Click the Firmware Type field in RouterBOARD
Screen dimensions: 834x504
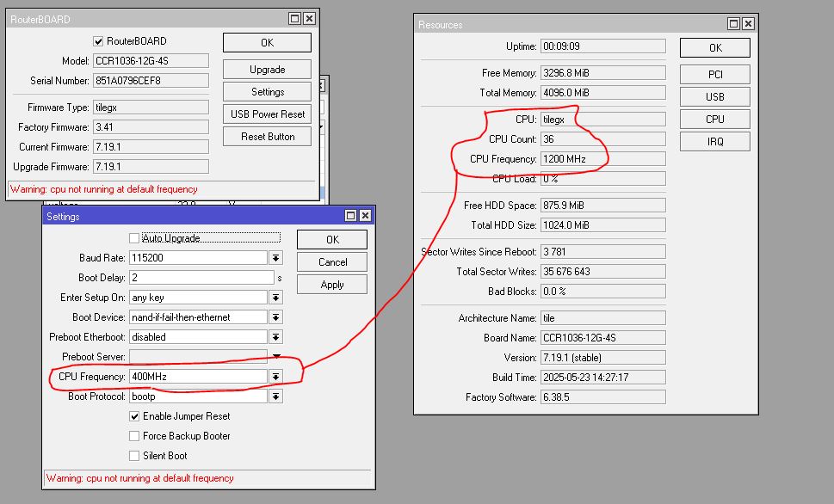click(151, 108)
